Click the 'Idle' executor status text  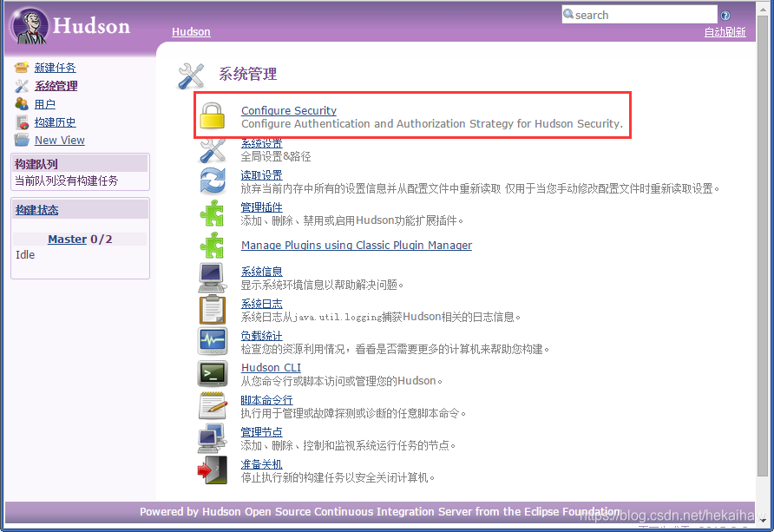click(x=25, y=254)
